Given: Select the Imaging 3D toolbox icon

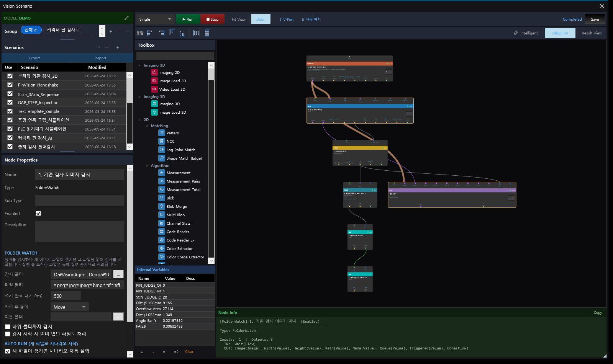Looking at the screenshot, I should pos(154,104).
